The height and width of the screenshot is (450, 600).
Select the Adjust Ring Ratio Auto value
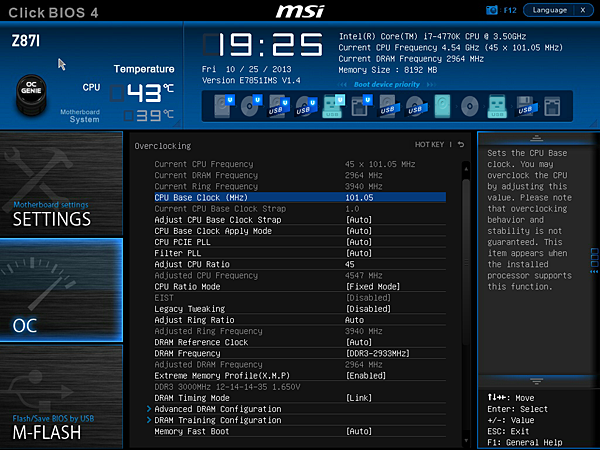coord(354,320)
